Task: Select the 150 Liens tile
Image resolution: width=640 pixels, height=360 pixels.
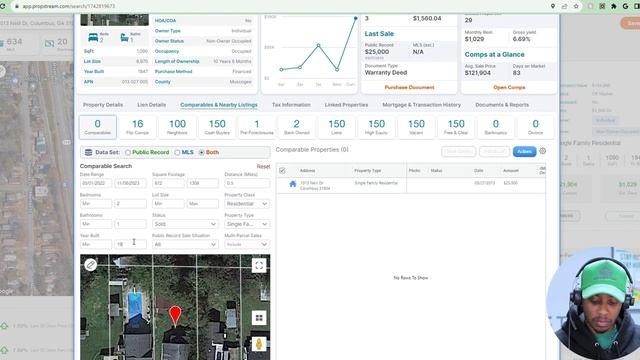Action: click(336, 127)
